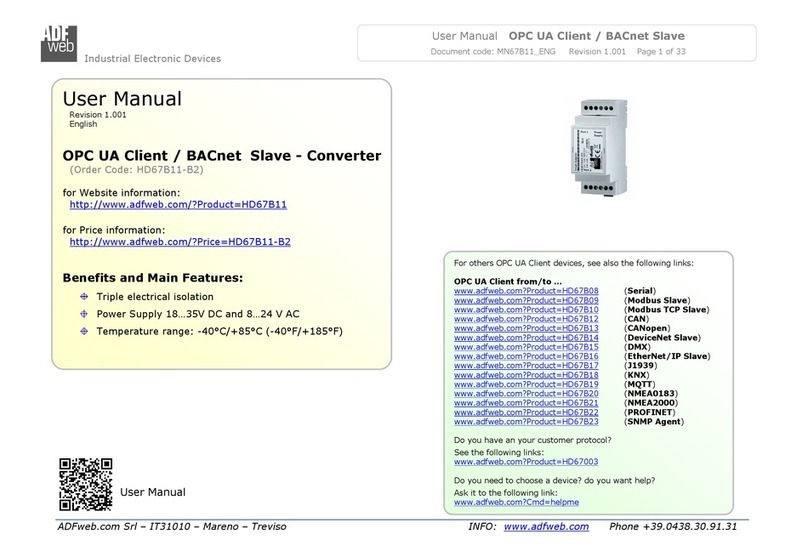This screenshot has height=557, width=808.
Task: Open the HD67B11 website information link
Action: coord(178,205)
